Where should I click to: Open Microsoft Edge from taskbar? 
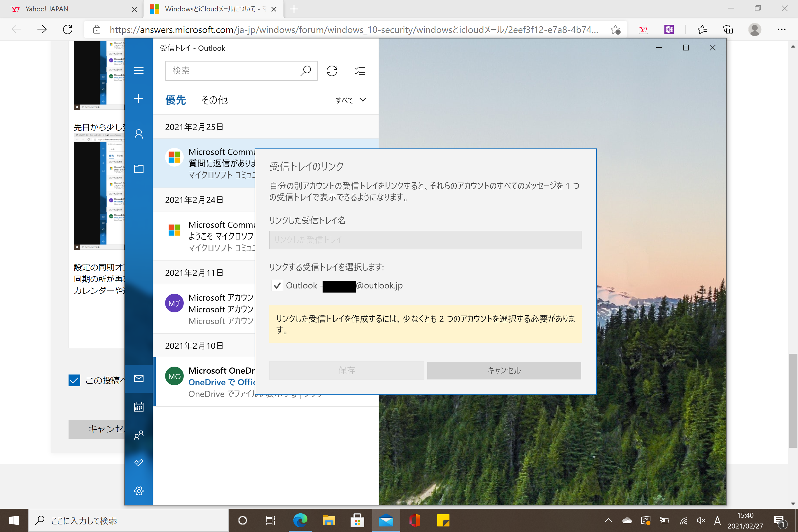click(x=300, y=520)
